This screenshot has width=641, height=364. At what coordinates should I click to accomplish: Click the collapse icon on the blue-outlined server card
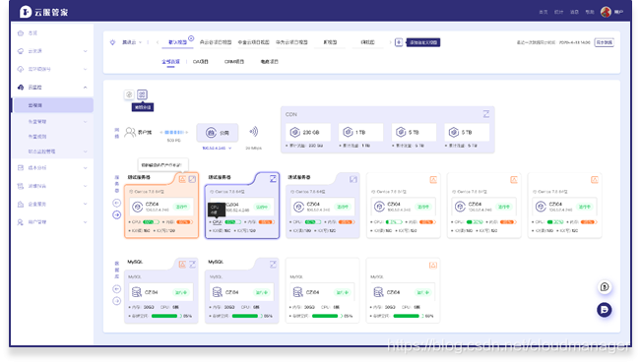[273, 179]
